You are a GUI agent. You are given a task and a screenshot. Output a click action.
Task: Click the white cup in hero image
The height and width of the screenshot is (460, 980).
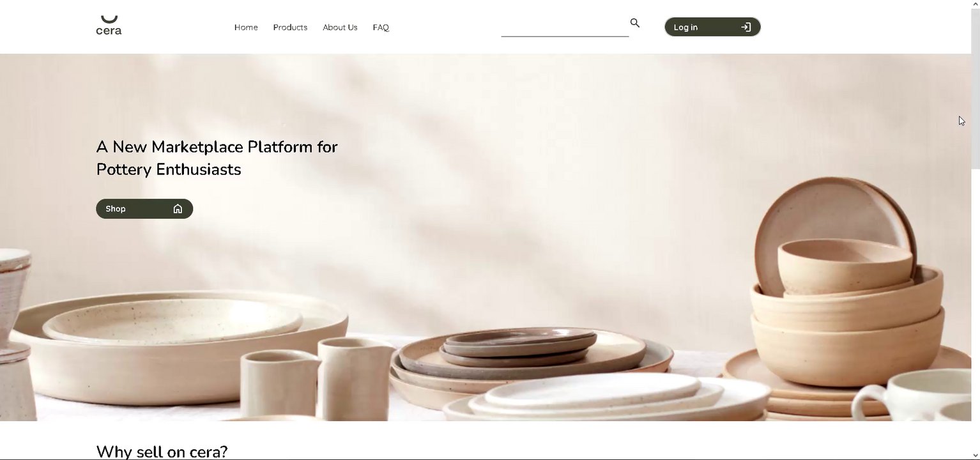pos(914,393)
